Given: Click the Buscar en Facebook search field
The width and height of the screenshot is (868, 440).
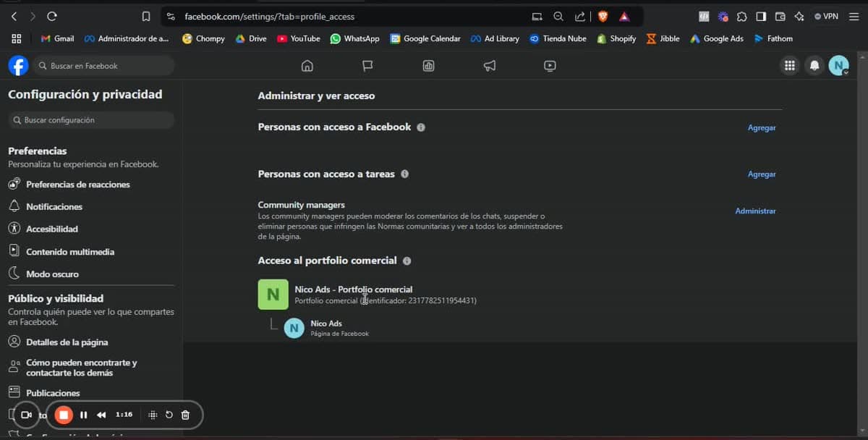Looking at the screenshot, I should point(105,66).
